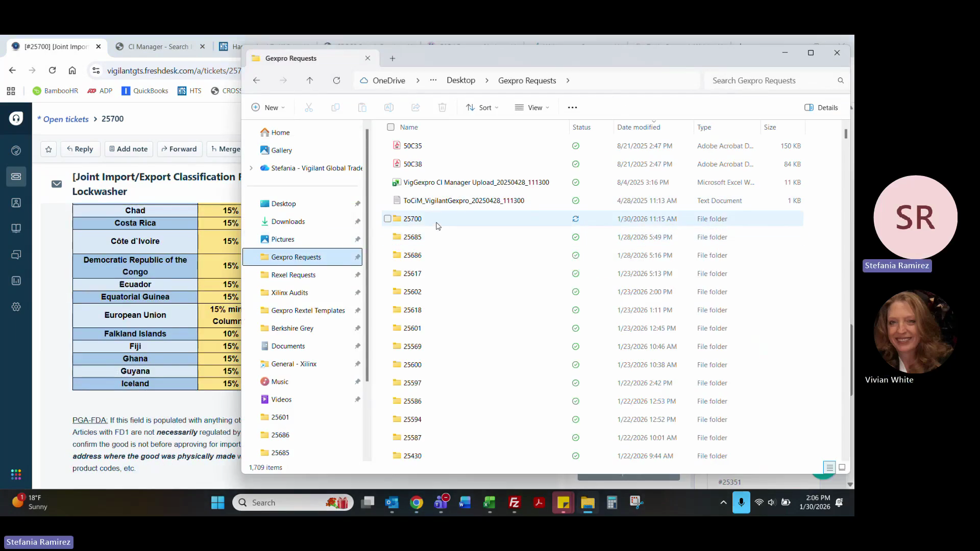Open FileZilla from the taskbar
Viewport: 980px width, 551px height.
tap(514, 503)
